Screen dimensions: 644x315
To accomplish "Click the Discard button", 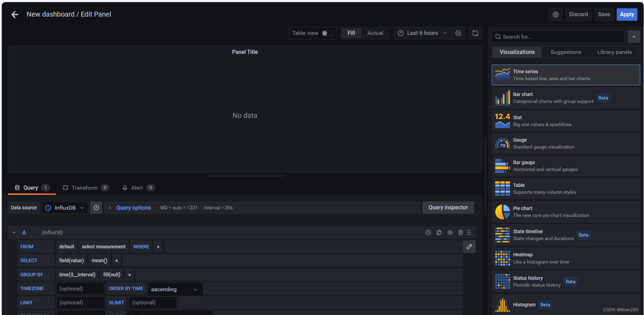I will point(578,15).
